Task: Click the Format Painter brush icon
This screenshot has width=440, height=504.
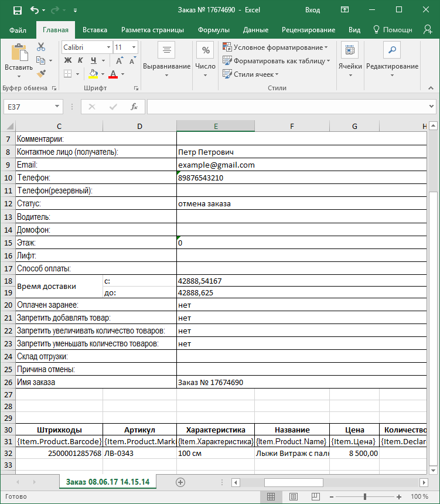Action: (x=41, y=74)
